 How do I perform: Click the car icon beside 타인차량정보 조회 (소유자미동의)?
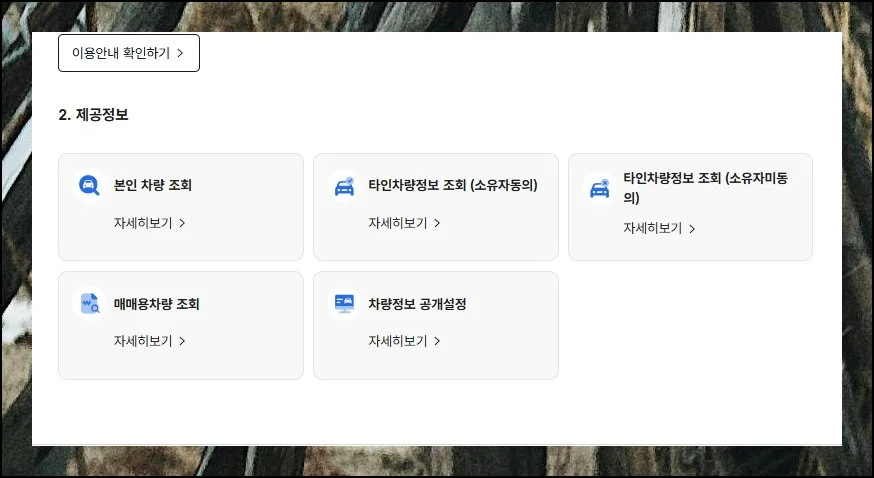coord(599,188)
